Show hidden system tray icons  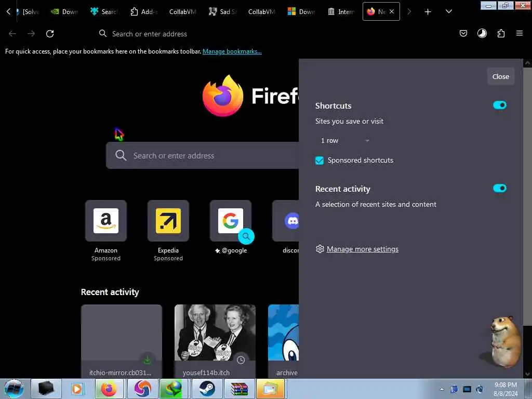442,389
